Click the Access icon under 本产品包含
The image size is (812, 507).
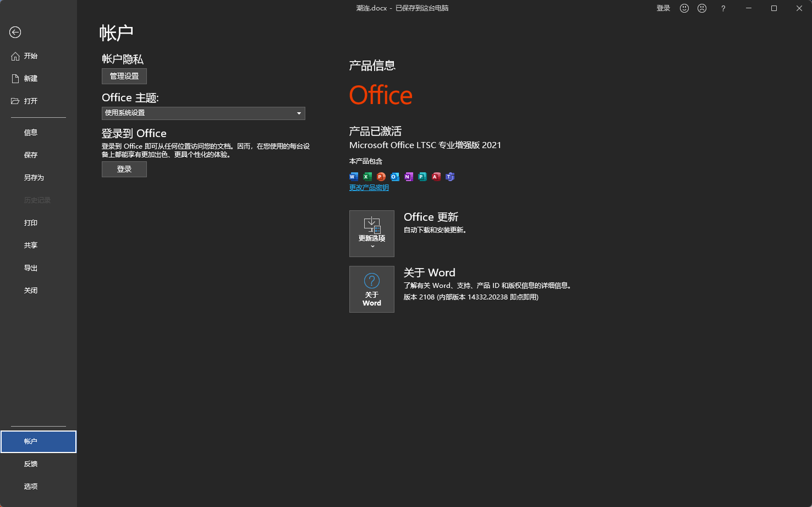click(436, 177)
